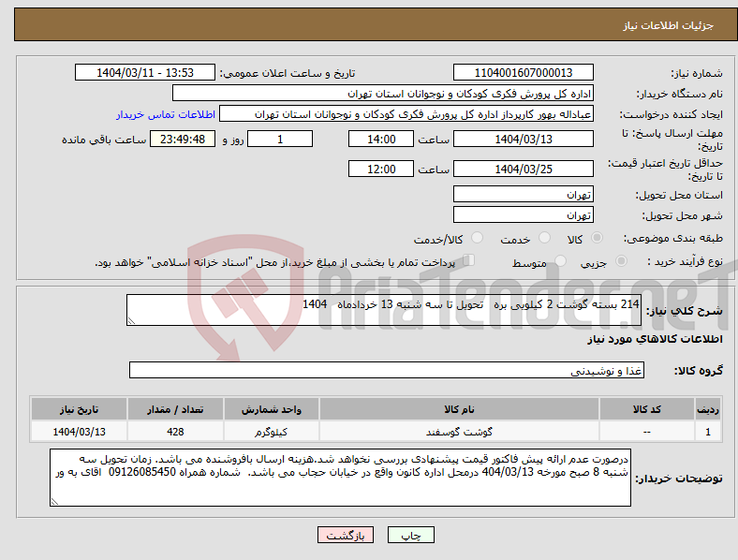Click the resize handle of توضیحات خریدار box
738x560 pixels.
coord(54,502)
